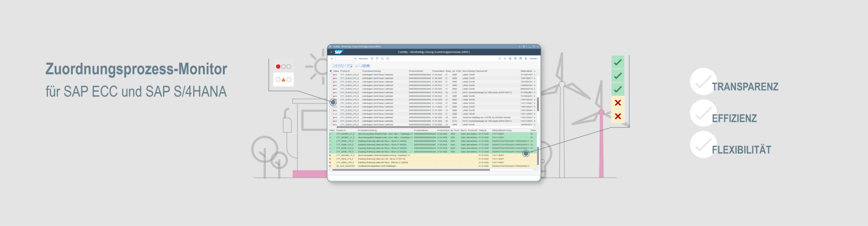Open the SAP command field dropdown arrow
The image size is (868, 226).
[x=355, y=59]
